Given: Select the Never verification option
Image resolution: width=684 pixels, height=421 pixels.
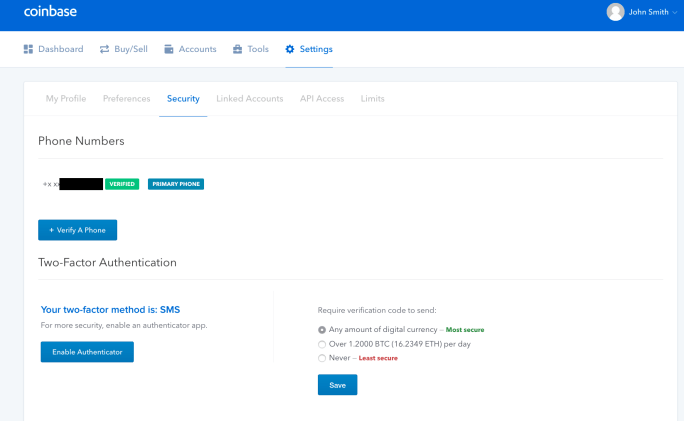Looking at the screenshot, I should pos(322,357).
